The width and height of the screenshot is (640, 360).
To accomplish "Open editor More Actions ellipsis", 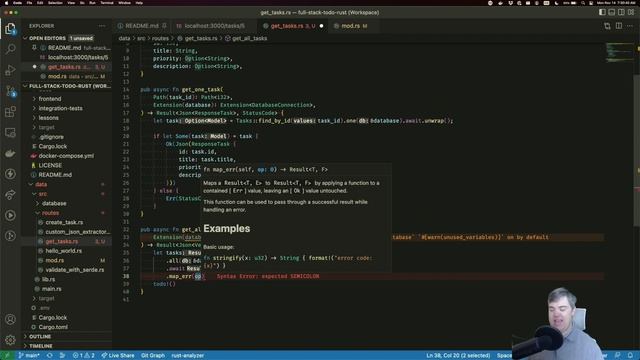I will 630,26.
